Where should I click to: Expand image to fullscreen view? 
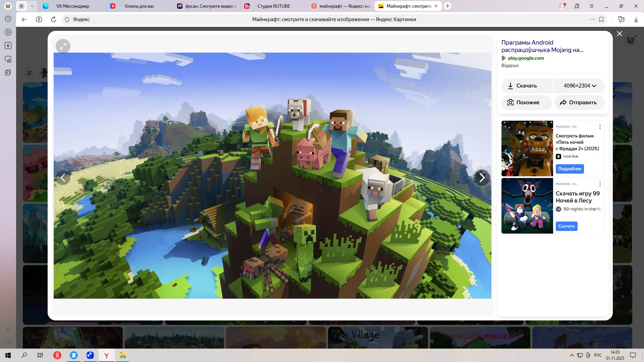63,46
